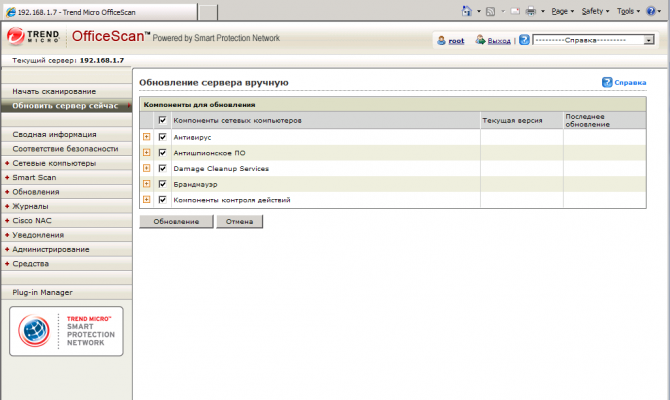Click the RSS feeds toolbar icon
670x400 pixels.
click(x=491, y=12)
